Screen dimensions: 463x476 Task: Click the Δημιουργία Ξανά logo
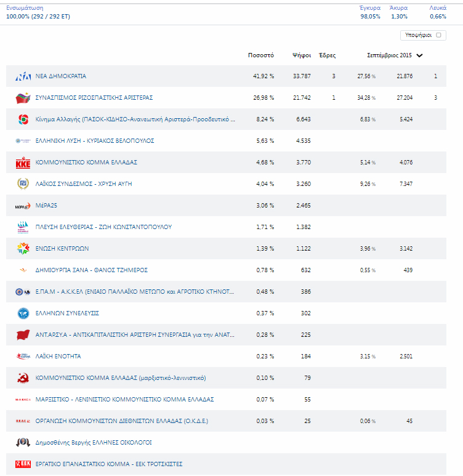coord(23,270)
